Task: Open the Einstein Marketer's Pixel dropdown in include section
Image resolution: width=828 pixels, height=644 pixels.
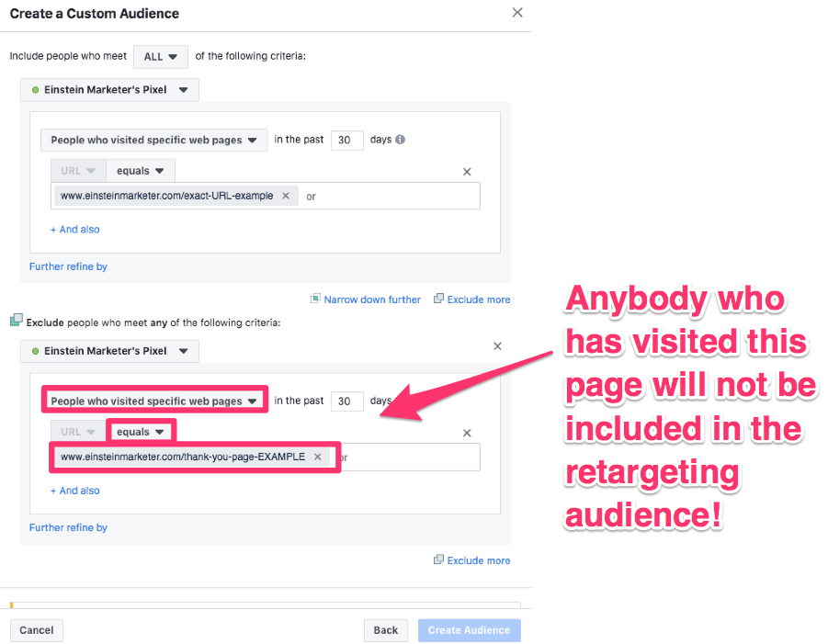Action: click(x=110, y=90)
